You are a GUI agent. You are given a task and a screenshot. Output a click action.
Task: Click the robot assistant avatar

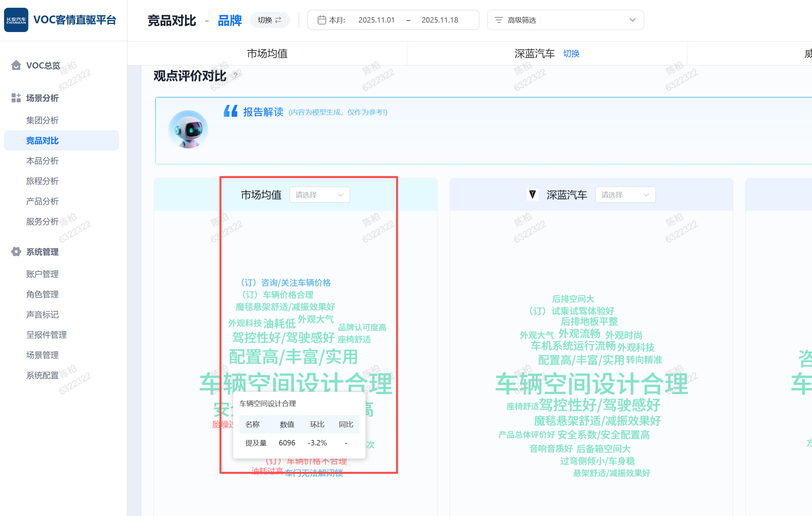click(x=188, y=130)
